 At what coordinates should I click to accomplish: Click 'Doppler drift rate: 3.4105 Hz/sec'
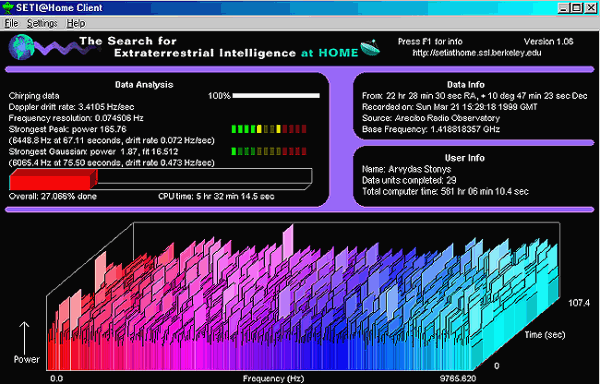(71, 107)
